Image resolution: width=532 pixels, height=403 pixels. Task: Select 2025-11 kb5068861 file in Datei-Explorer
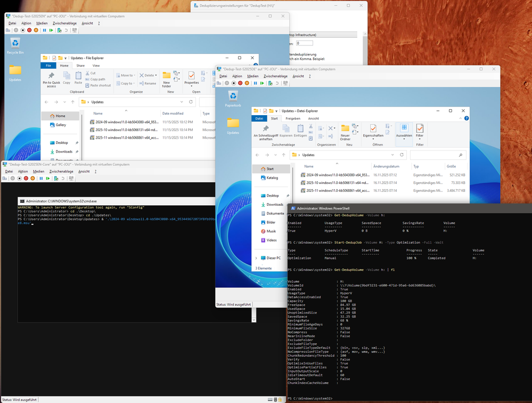pos(383,190)
